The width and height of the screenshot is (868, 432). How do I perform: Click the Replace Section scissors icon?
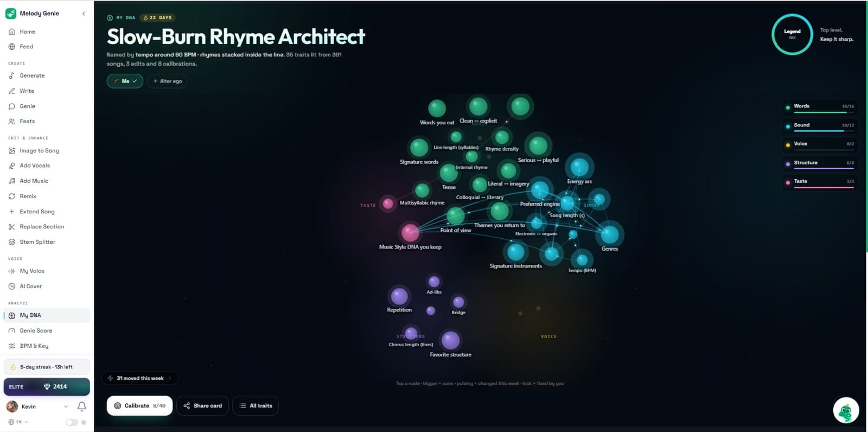(12, 227)
